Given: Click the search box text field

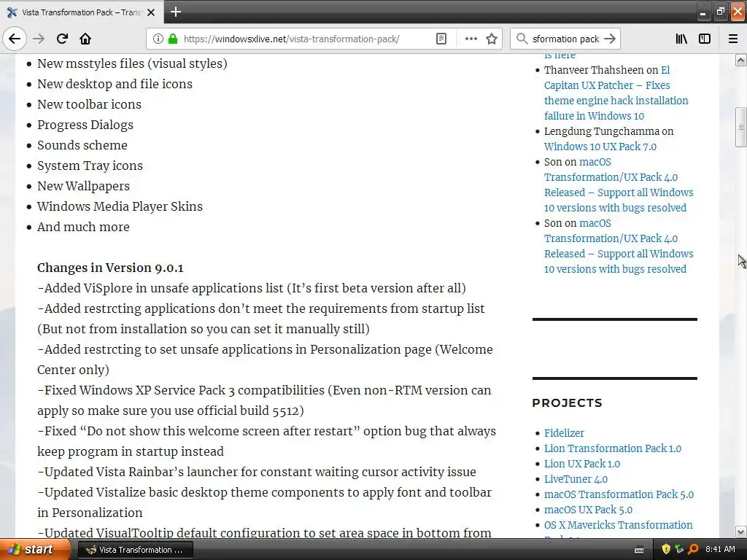Looking at the screenshot, I should coord(565,39).
